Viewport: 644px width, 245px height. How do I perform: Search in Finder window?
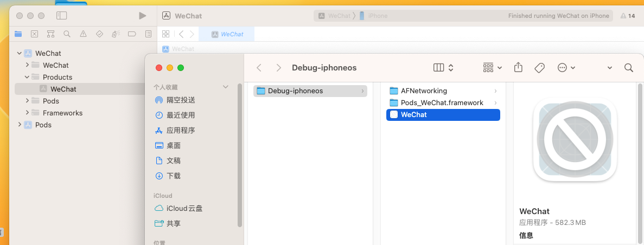click(x=628, y=68)
